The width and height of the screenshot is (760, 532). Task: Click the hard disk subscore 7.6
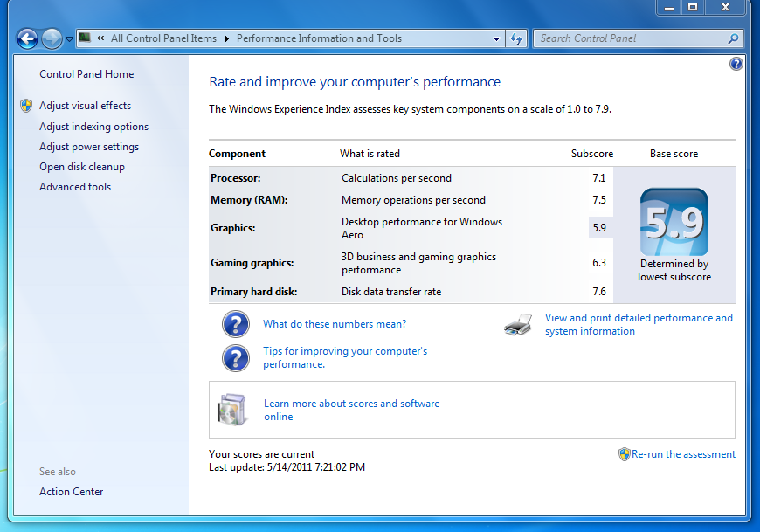pyautogui.click(x=599, y=292)
